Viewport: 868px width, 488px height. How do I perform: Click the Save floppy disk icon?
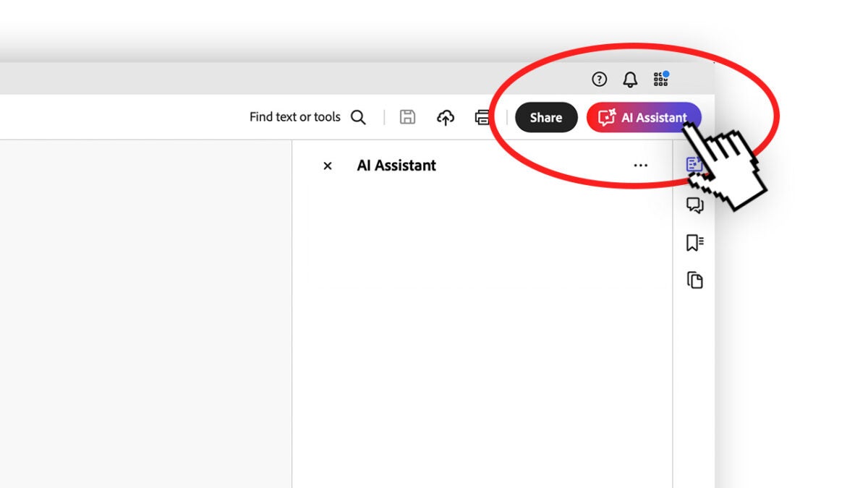408,117
